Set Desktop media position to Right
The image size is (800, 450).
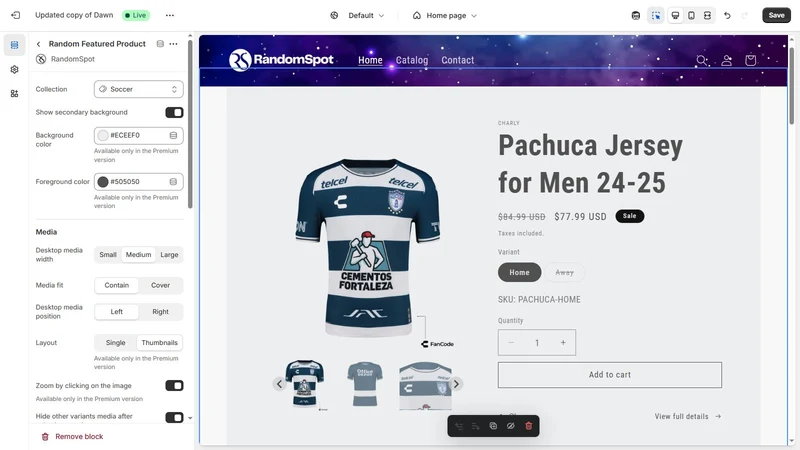[160, 312]
